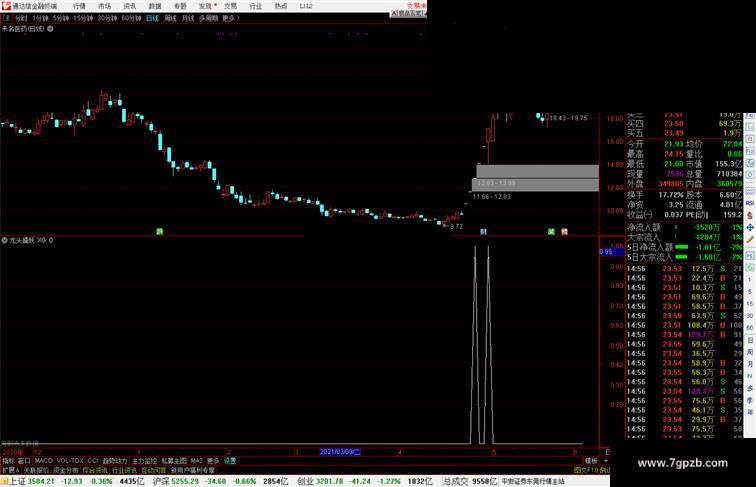Select the 趋势动力 indicator
This screenshot has height=487, width=756.
[115, 461]
